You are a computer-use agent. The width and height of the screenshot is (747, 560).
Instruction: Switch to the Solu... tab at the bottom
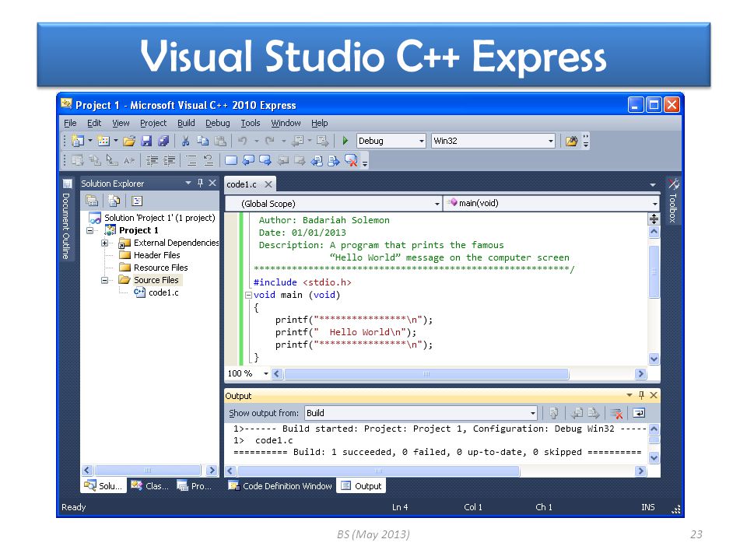(x=103, y=485)
